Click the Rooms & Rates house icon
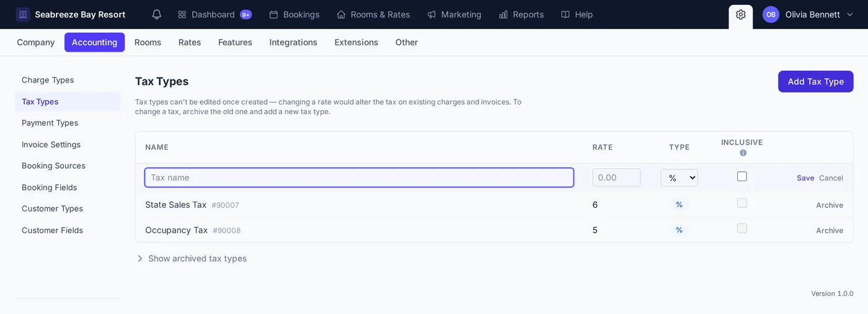Screen dimensions: 868x314 pyautogui.click(x=341, y=14)
